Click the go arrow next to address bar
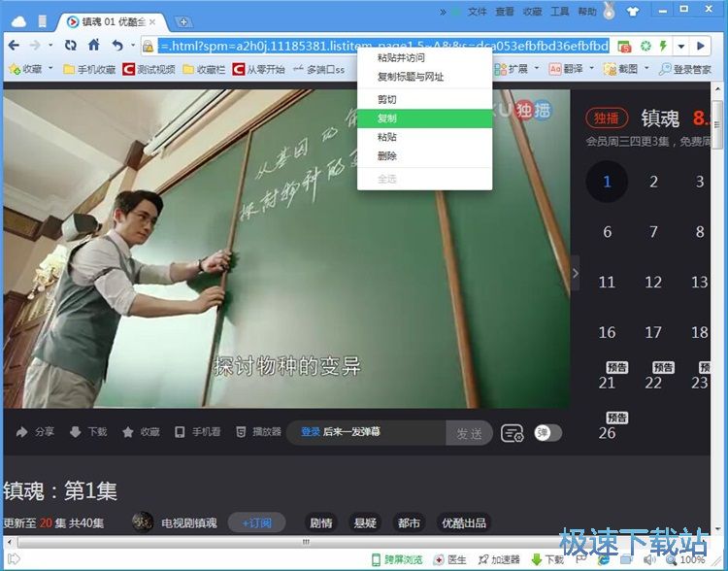728x571 pixels. coord(701,46)
